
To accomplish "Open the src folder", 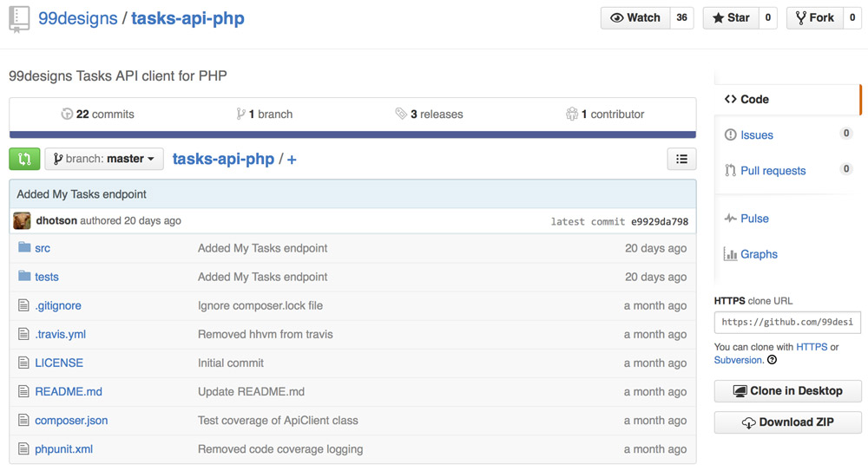I will (43, 248).
